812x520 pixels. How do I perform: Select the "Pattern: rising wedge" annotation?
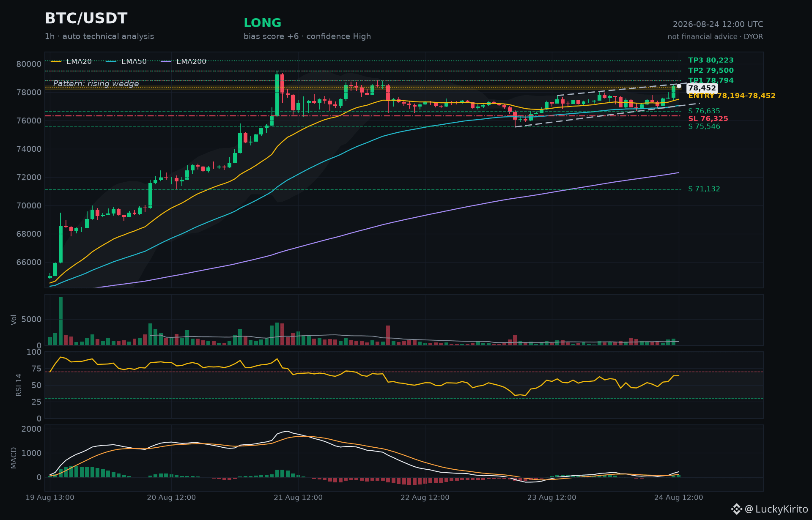click(x=96, y=84)
